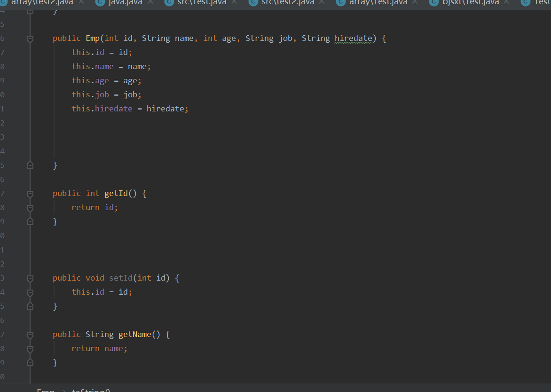Screen dimensions: 551x392
Task: Click the class icon on java.java tab
Action: [x=100, y=2]
